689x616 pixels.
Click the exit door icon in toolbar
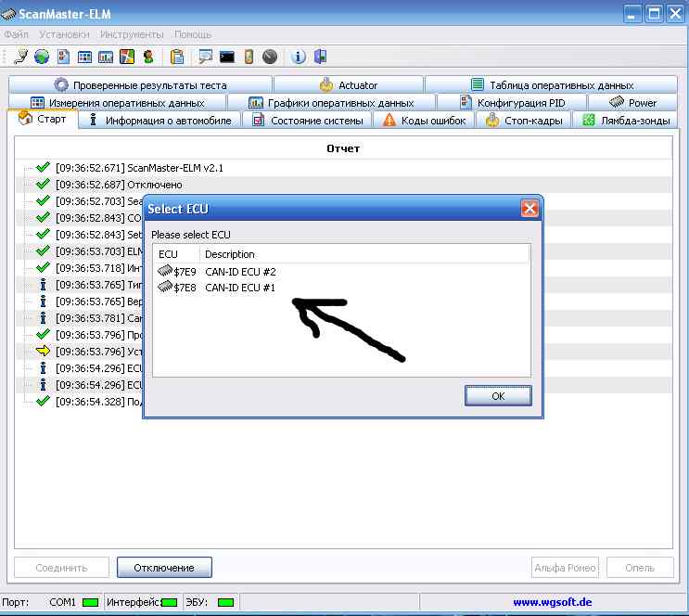321,57
